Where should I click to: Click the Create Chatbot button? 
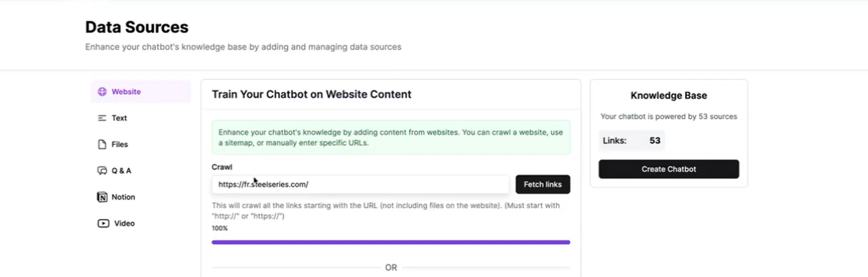669,169
